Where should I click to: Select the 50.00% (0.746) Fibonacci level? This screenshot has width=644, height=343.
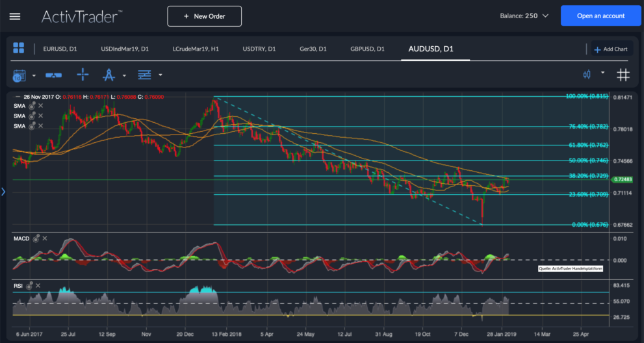tap(588, 160)
